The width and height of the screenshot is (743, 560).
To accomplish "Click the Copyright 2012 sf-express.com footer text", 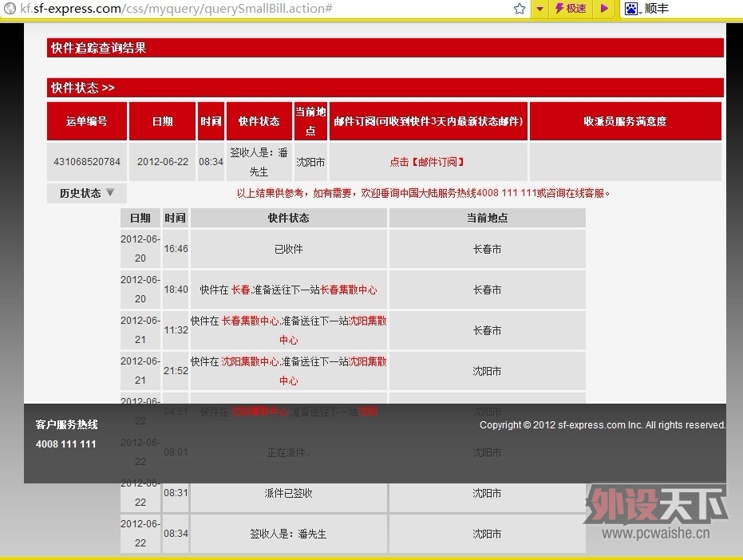I will point(603,425).
